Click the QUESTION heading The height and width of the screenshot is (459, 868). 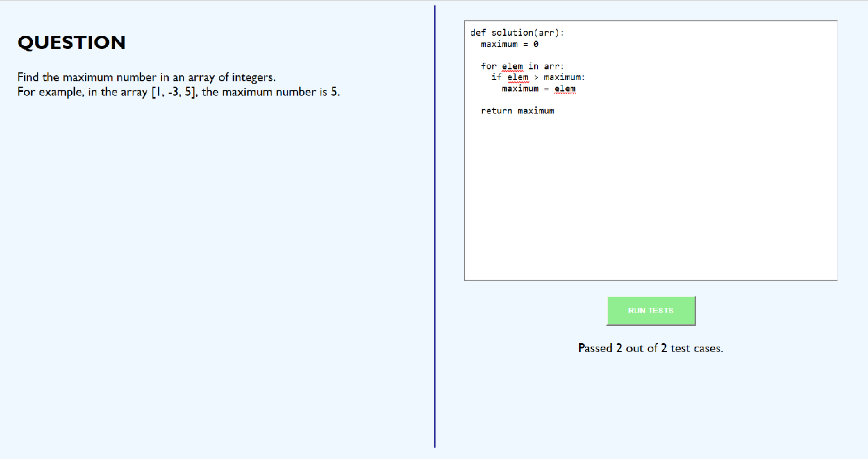click(72, 42)
